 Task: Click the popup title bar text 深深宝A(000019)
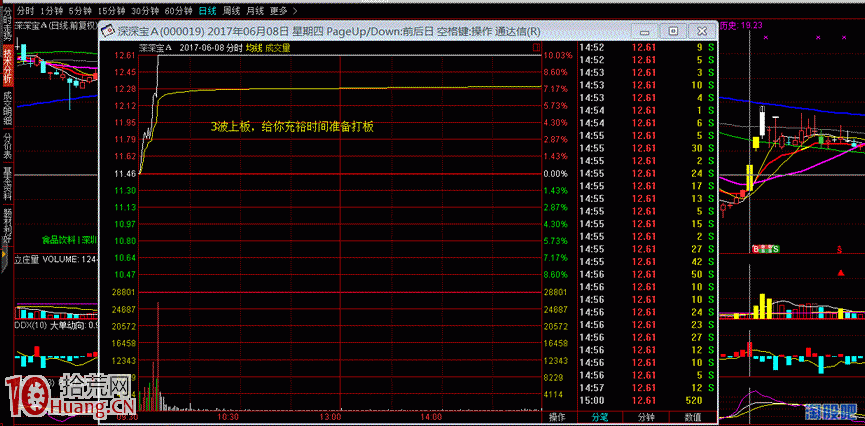(161, 31)
